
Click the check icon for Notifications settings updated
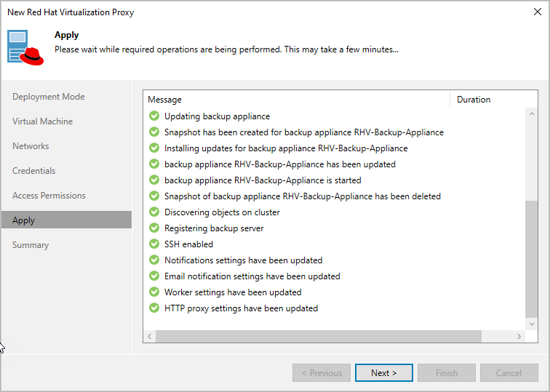[x=154, y=260]
